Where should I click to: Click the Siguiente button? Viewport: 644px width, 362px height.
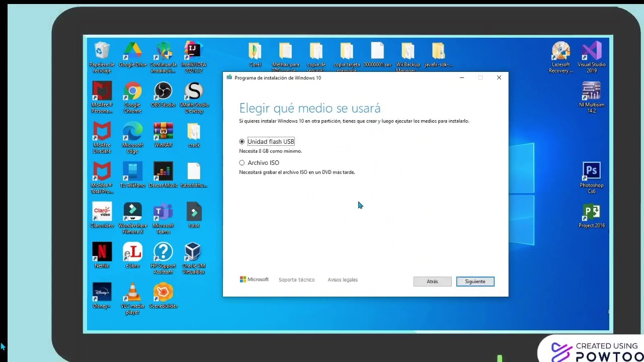(475, 282)
